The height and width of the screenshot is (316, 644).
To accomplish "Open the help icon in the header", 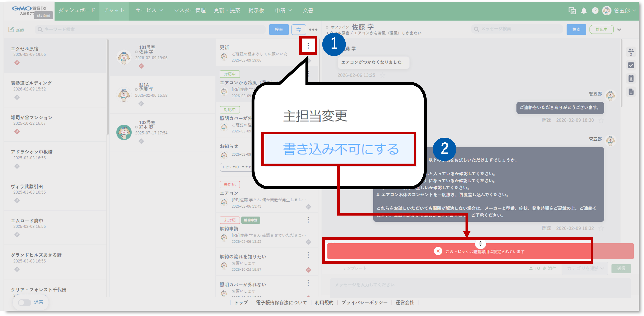I will tap(595, 11).
